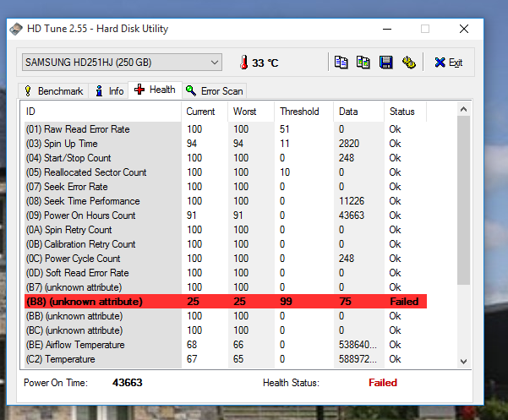The height and width of the screenshot is (420, 508).
Task: Click the 33 °C temperature reading
Action: pyautogui.click(x=265, y=63)
